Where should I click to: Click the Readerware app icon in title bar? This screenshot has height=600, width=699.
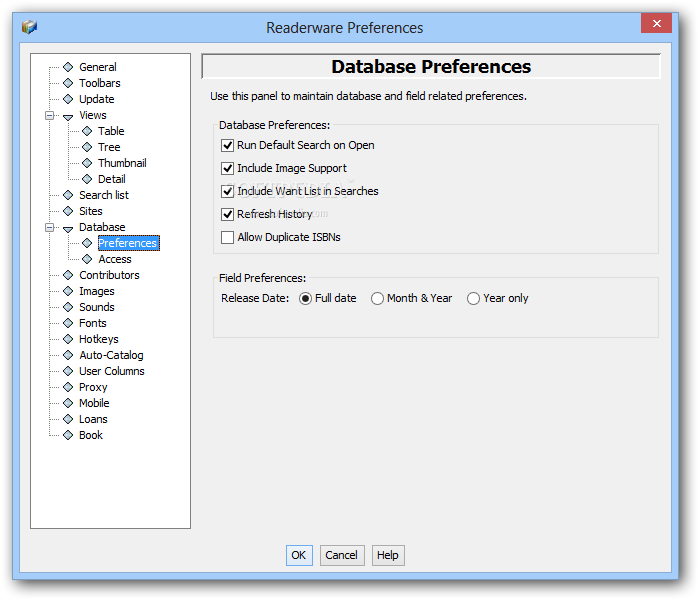[29, 27]
